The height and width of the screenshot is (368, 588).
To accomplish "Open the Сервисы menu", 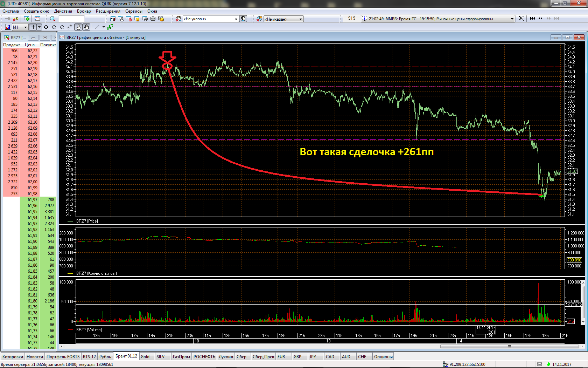I will click(134, 11).
